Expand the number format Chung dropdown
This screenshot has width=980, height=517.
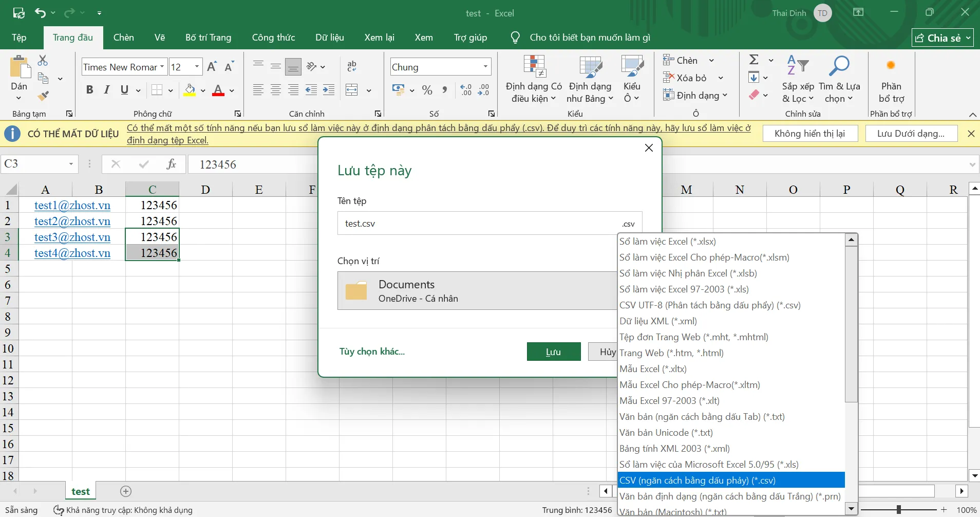coord(485,67)
